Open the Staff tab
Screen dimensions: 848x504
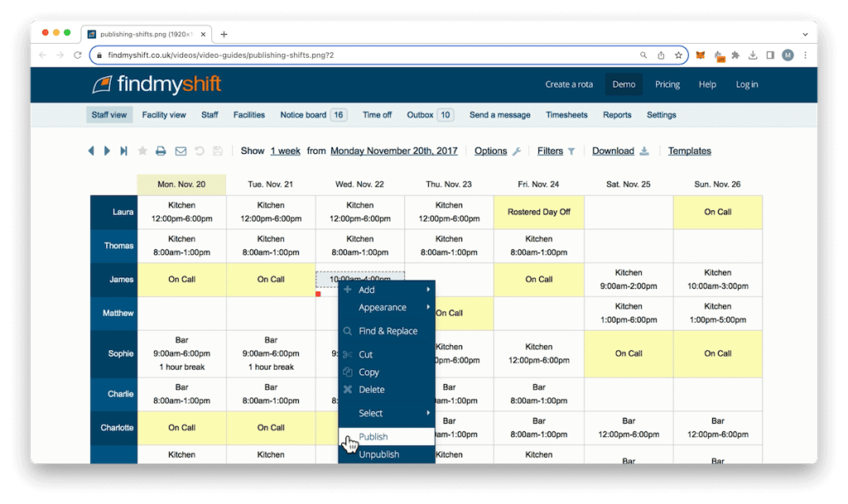point(210,114)
